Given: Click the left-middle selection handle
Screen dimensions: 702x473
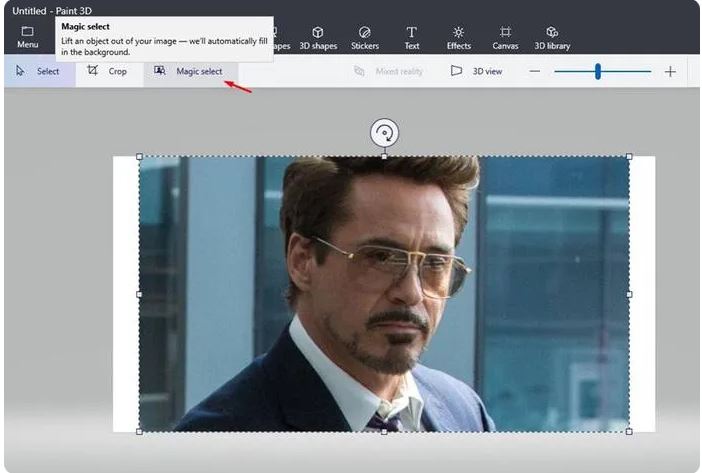Looking at the screenshot, I should tap(139, 294).
